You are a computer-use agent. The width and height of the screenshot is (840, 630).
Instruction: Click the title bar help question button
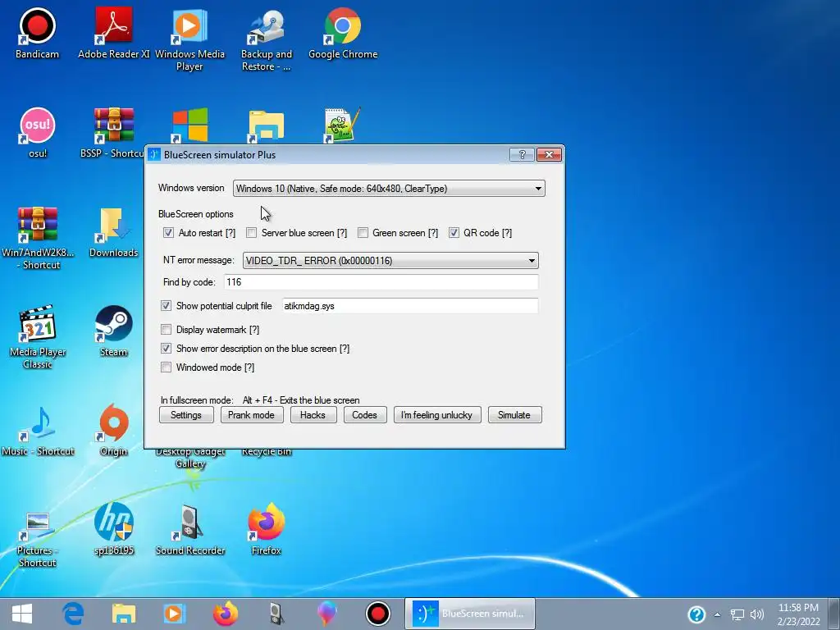pyautogui.click(x=523, y=155)
